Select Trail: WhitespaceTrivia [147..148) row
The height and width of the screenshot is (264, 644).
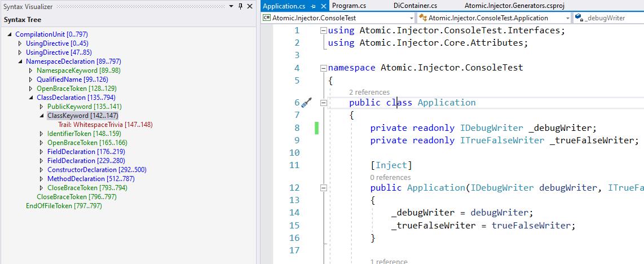105,125
